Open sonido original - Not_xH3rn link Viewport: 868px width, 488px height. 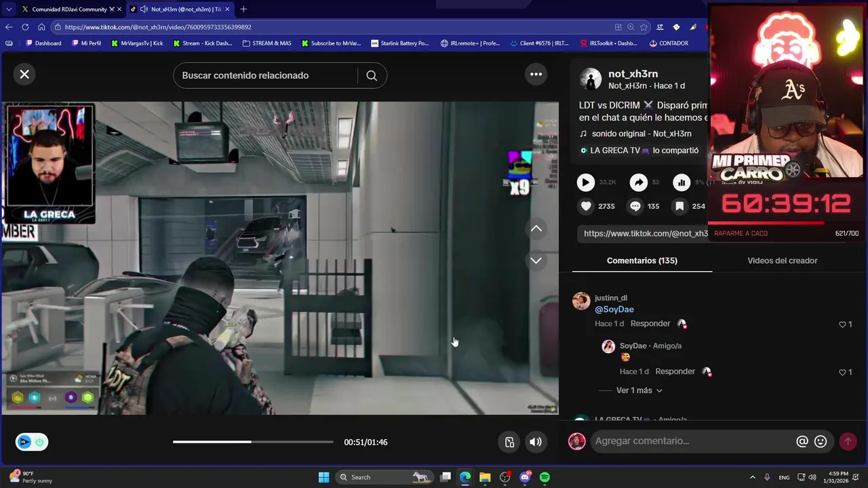642,134
